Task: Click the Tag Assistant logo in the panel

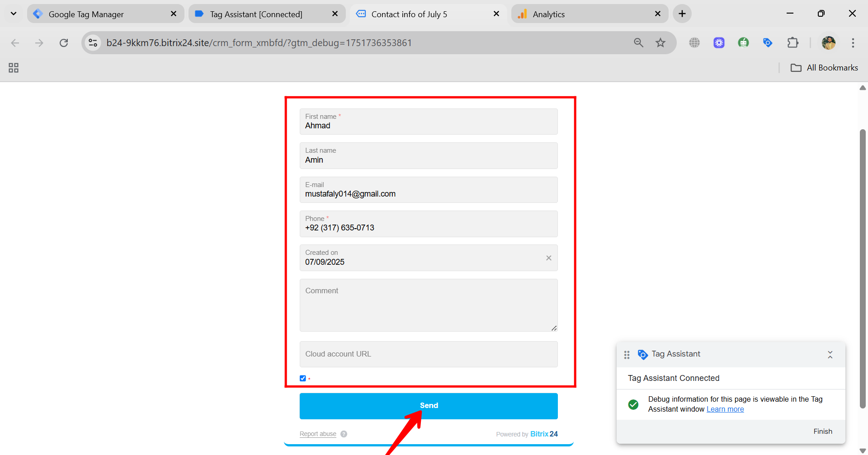Action: pyautogui.click(x=642, y=355)
